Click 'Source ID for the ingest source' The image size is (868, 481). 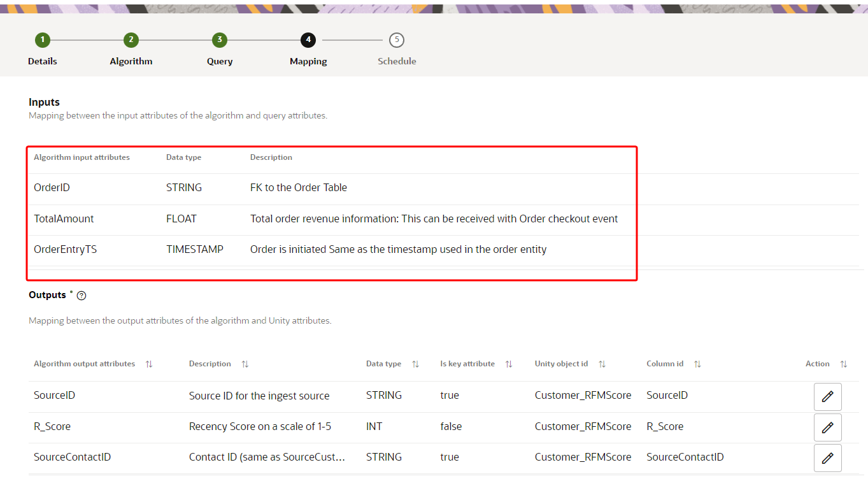click(259, 396)
